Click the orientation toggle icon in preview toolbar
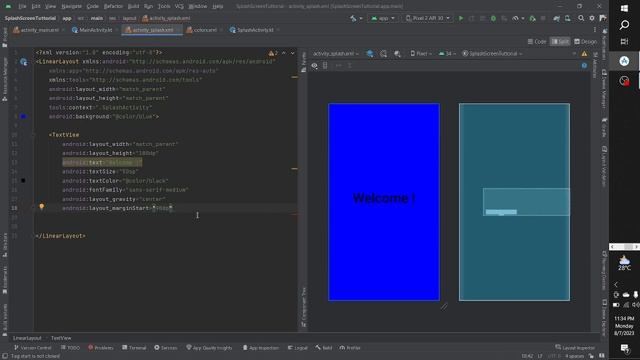Viewport: 640px width, 360px height. [x=383, y=53]
